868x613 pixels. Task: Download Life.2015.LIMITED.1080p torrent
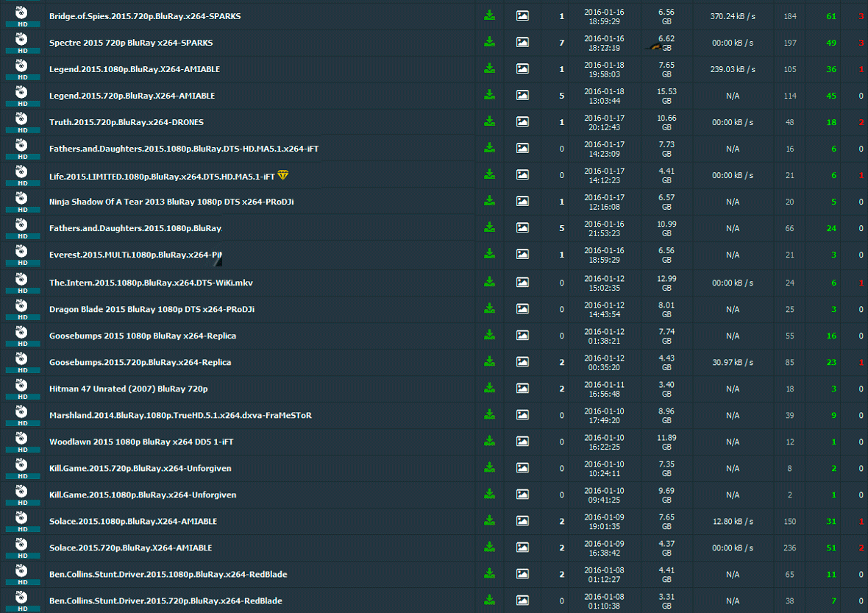click(489, 175)
